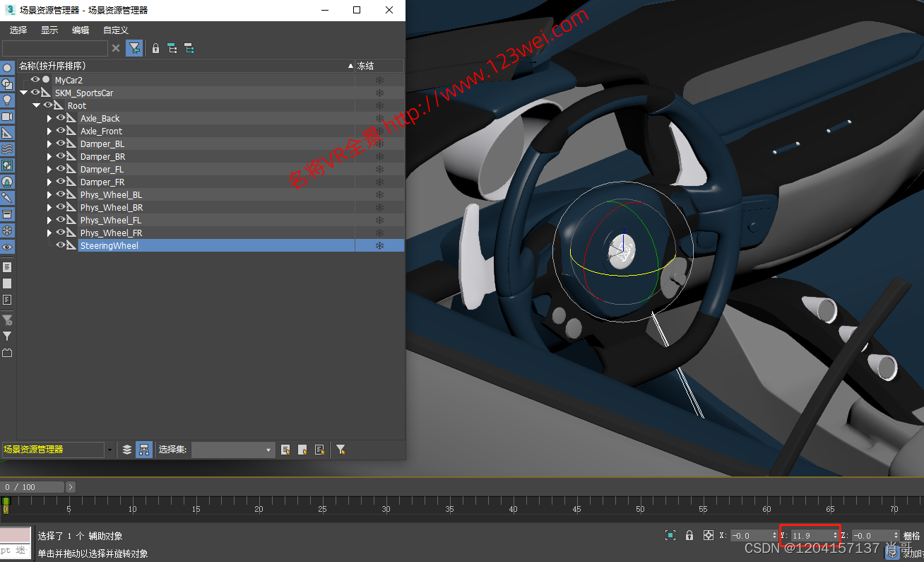Toggle the hidden objects display filter
The width and height of the screenshot is (924, 562).
[x=7, y=247]
